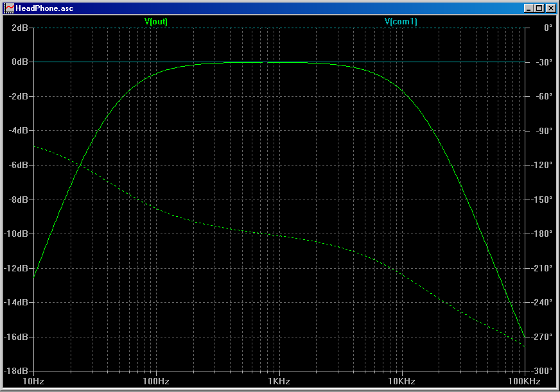Maximize the HeadPhone.asc plot window
The width and height of the screenshot is (560, 392).
[539, 8]
